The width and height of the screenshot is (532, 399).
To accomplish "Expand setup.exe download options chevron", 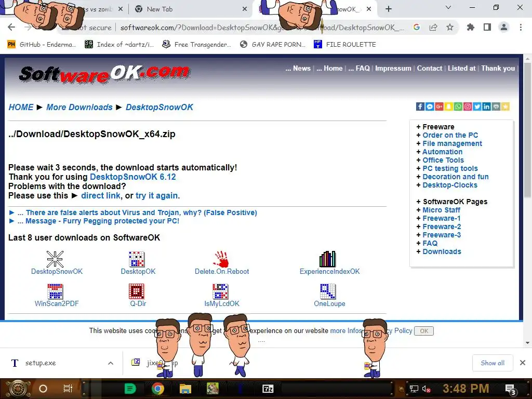I will click(111, 363).
